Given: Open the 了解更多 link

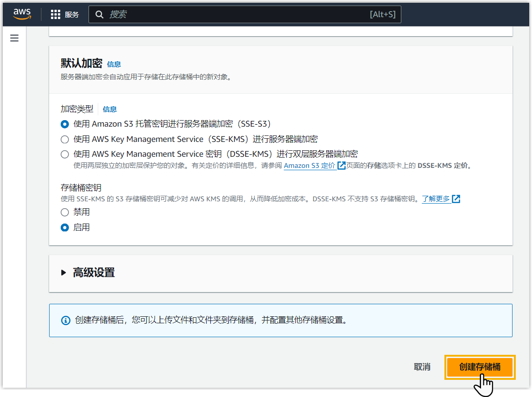Looking at the screenshot, I should [436, 199].
